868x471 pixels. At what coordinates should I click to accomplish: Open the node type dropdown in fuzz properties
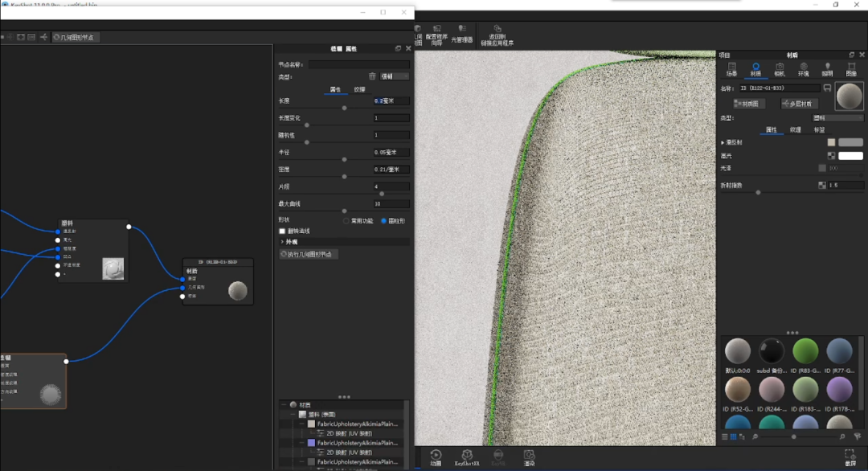point(395,76)
